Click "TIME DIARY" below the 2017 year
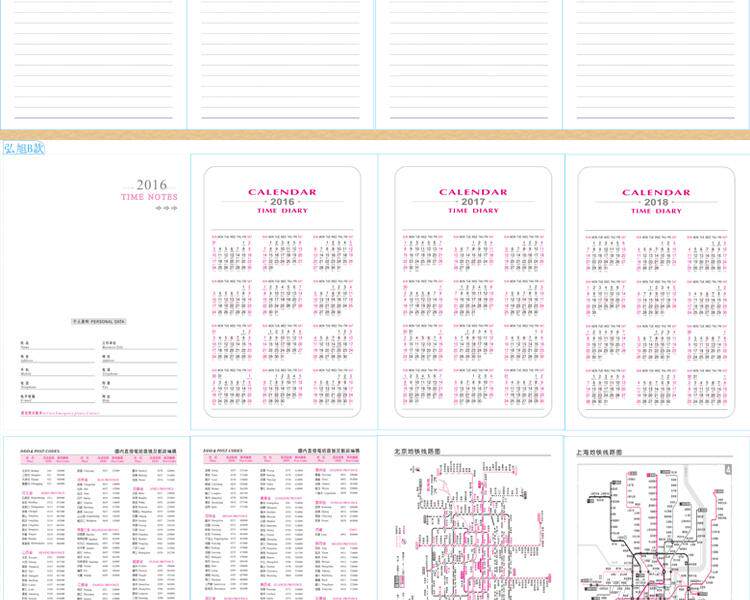Screen dimensions: 750x600 click(x=473, y=211)
